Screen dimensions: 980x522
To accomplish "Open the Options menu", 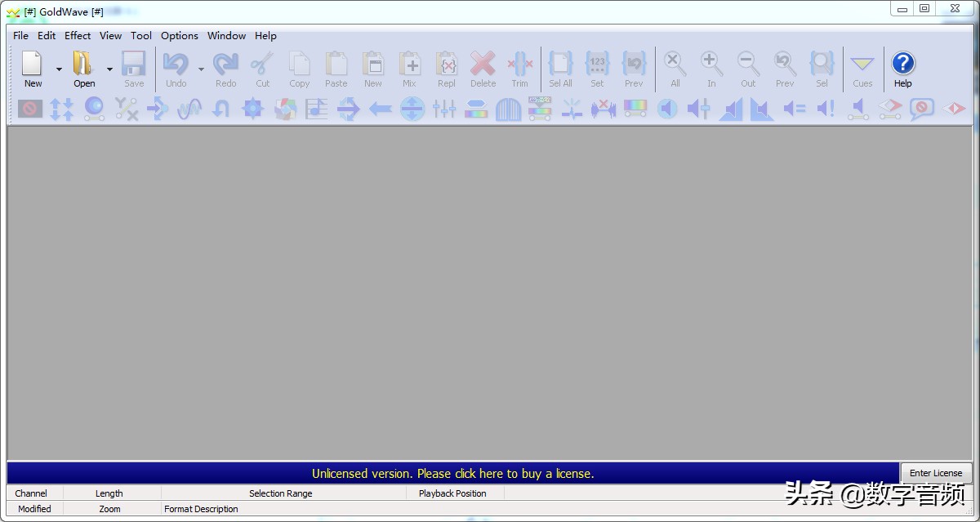I will pyautogui.click(x=180, y=36).
